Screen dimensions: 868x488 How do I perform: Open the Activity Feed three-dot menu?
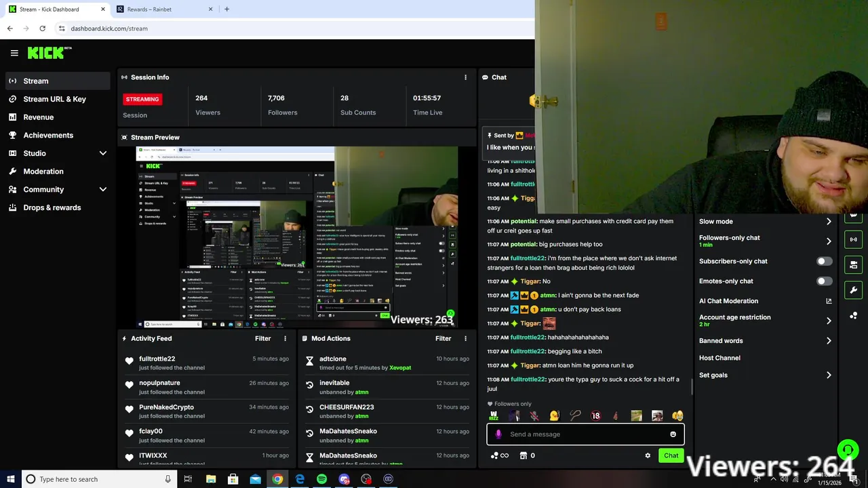tap(285, 338)
